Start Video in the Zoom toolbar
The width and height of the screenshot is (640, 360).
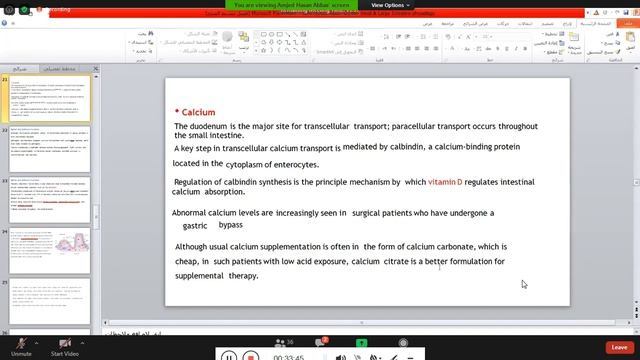pyautogui.click(x=64, y=347)
